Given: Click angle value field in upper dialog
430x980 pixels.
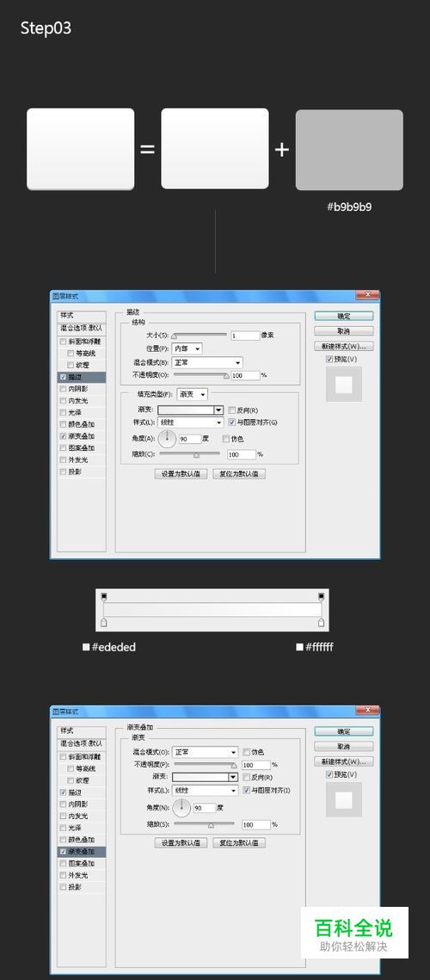Looking at the screenshot, I should [x=190, y=439].
